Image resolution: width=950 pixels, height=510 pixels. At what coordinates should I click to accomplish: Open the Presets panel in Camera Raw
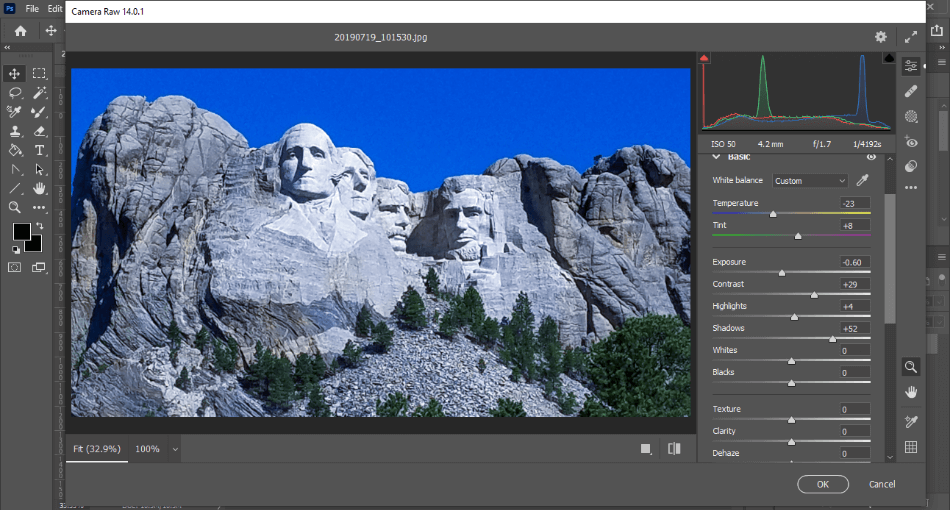click(x=911, y=166)
